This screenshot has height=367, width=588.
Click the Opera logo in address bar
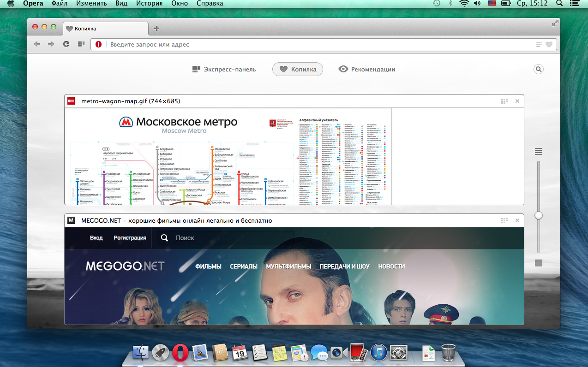(98, 44)
